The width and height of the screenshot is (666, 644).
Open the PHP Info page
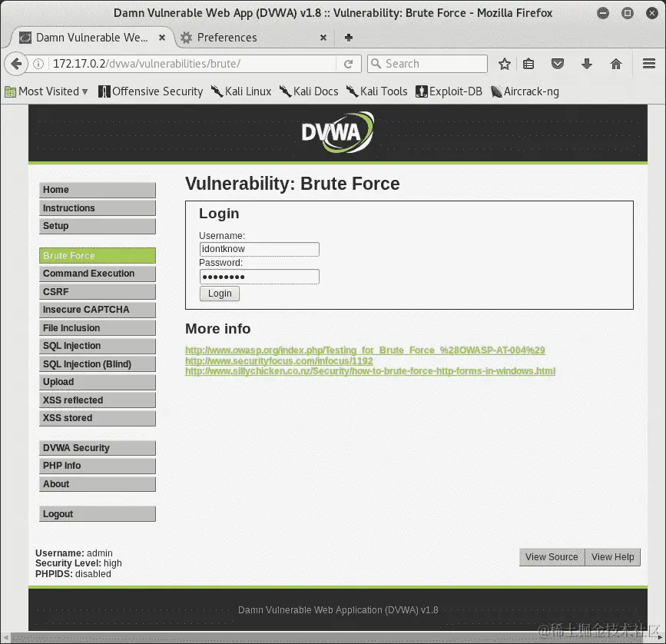pyautogui.click(x=98, y=466)
